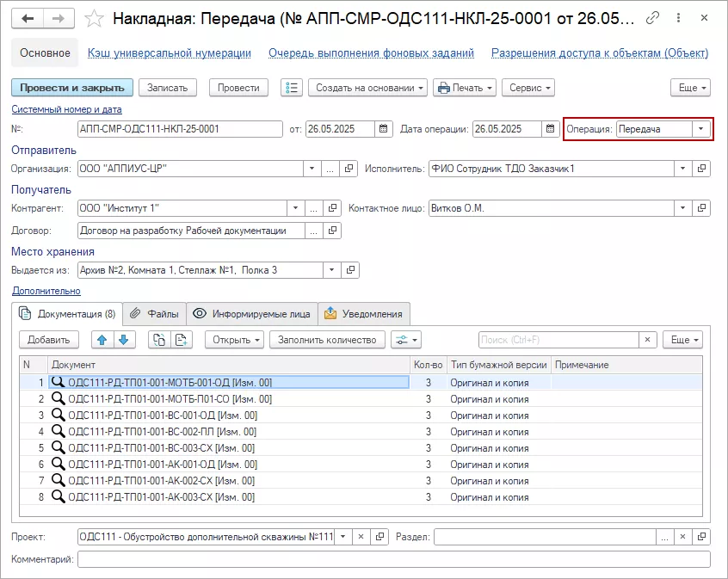Click into the Комментарий input field
The width and height of the screenshot is (728, 579).
click(x=393, y=559)
